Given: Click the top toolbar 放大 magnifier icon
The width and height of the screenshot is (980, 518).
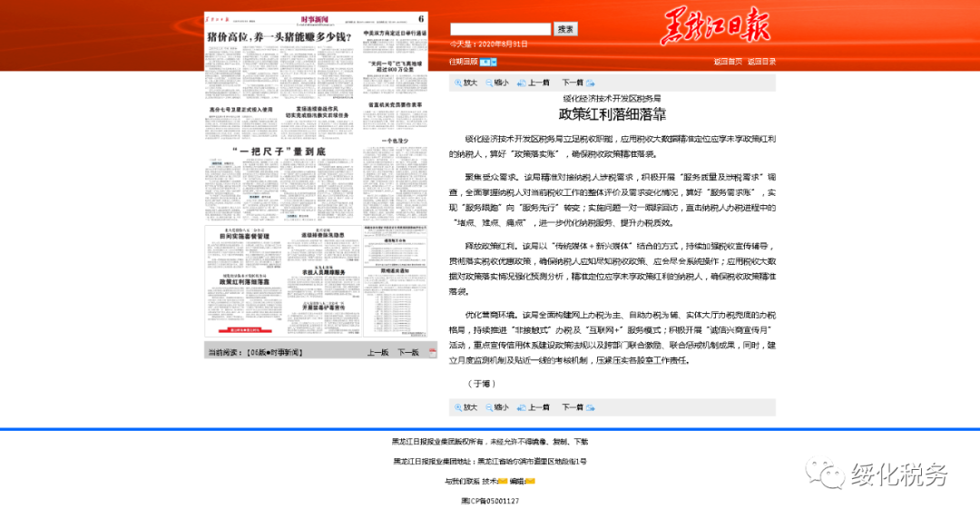Looking at the screenshot, I should (x=458, y=83).
